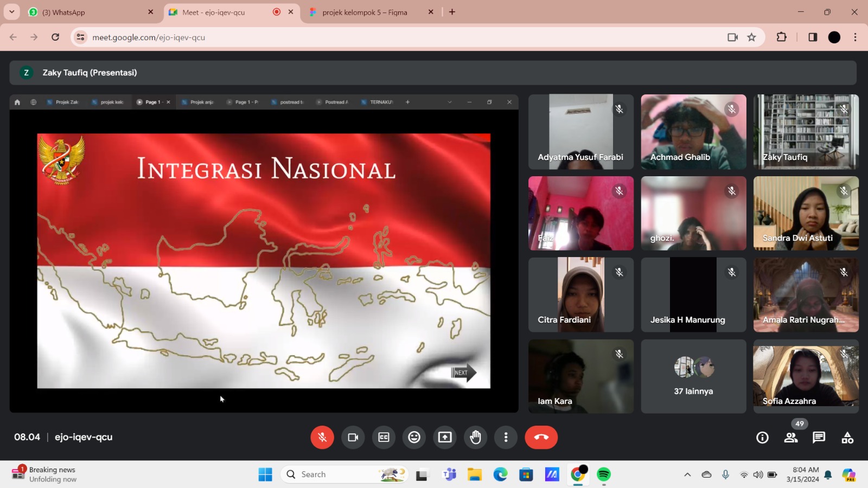Bookmark this page with star icon
Screen dimensions: 868x488
click(x=751, y=37)
